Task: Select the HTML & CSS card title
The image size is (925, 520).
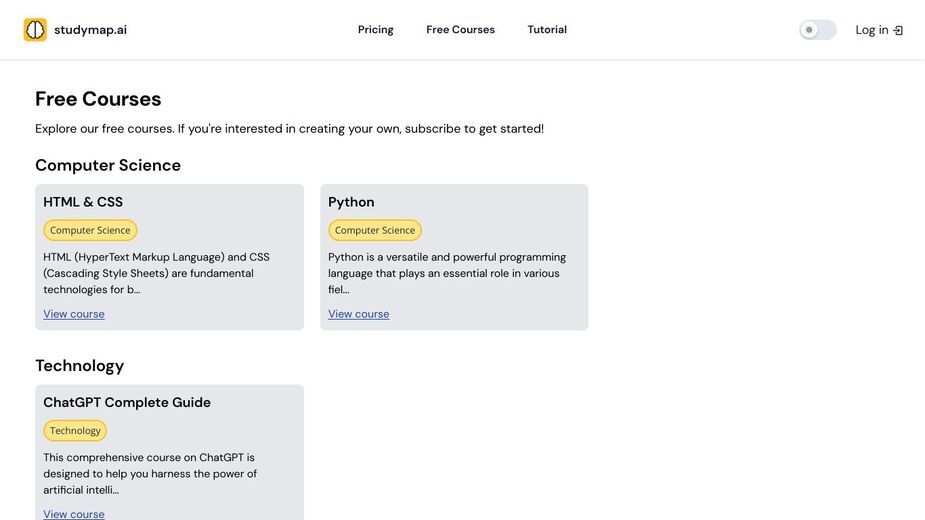Action: (83, 202)
